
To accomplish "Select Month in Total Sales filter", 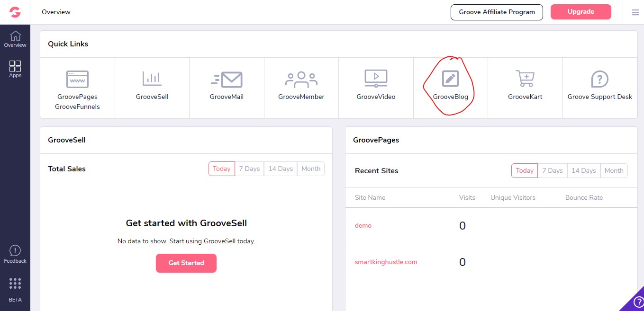I will coord(311,169).
